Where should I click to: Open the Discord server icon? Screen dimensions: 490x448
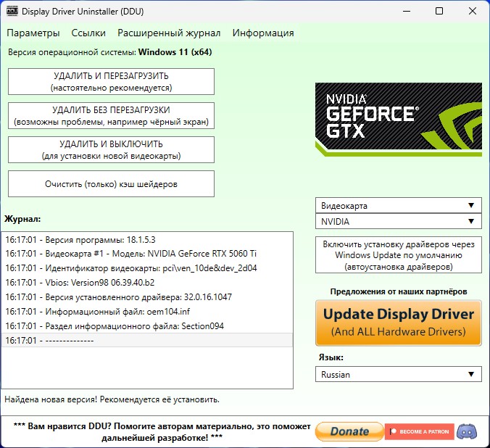pos(467,432)
